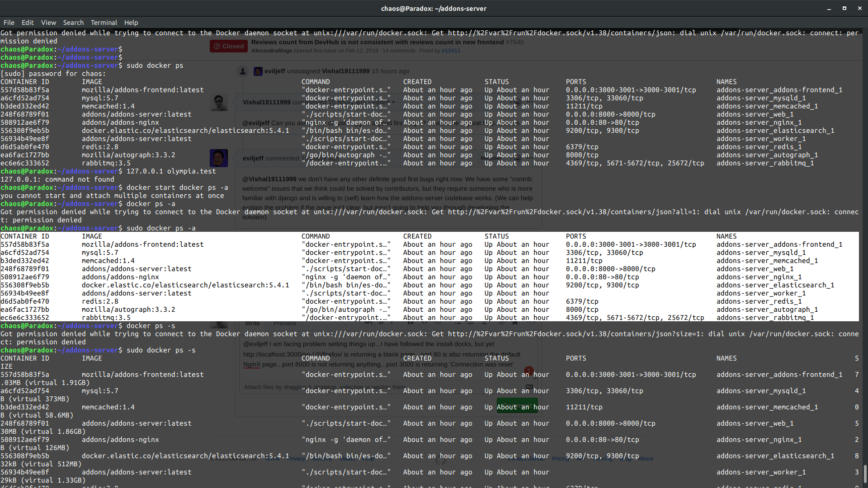The width and height of the screenshot is (868, 488).
Task: Click the '127.0.0.1: command not found' line
Action: (x=57, y=179)
